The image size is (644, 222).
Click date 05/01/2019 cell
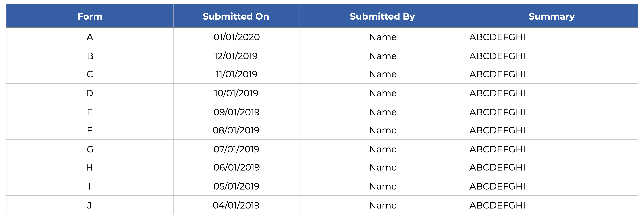pos(236,187)
